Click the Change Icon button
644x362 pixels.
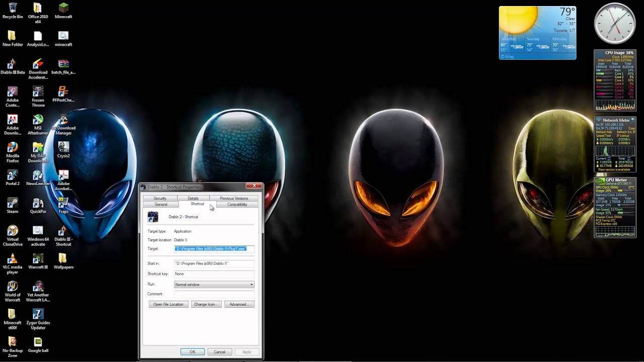pos(205,304)
